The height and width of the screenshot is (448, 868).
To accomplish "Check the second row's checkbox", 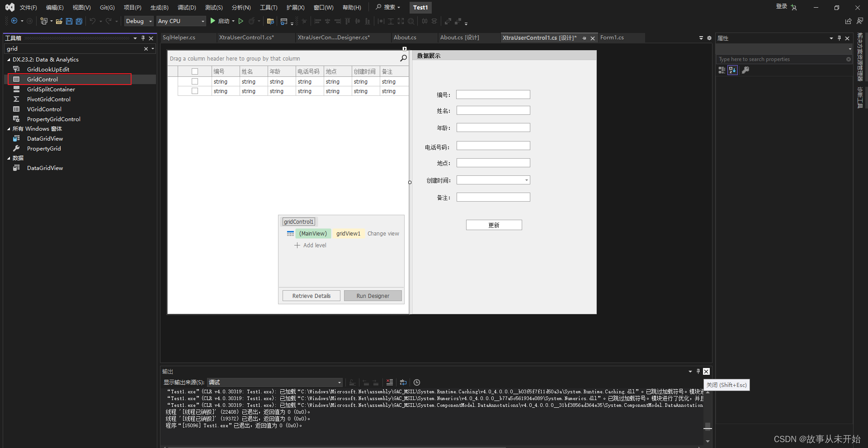I will tap(194, 90).
